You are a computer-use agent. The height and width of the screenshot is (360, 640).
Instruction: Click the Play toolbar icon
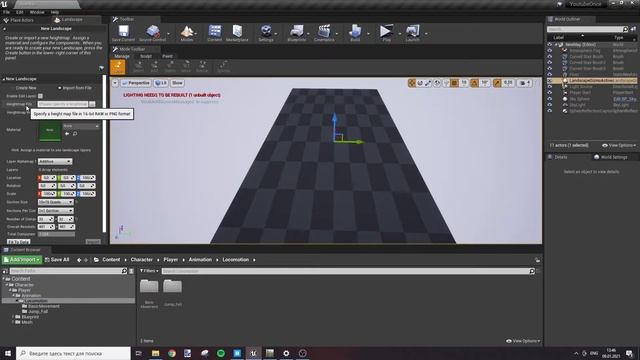(x=386, y=33)
